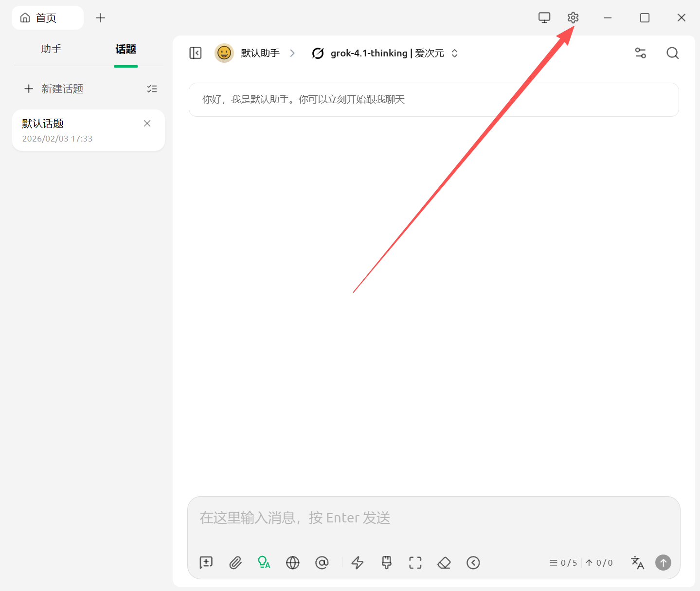The image size is (700, 591).
Task: Open chat settings sliders icon
Action: pyautogui.click(x=641, y=53)
